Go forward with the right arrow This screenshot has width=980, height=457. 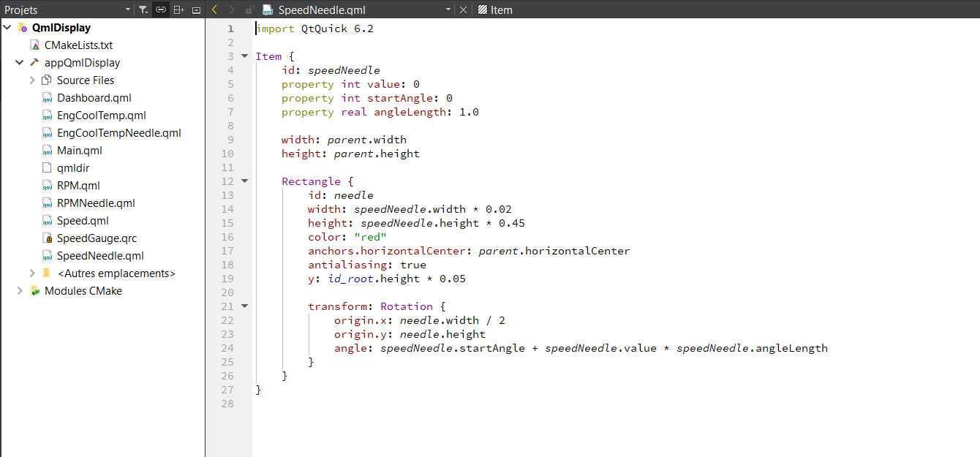coord(231,10)
